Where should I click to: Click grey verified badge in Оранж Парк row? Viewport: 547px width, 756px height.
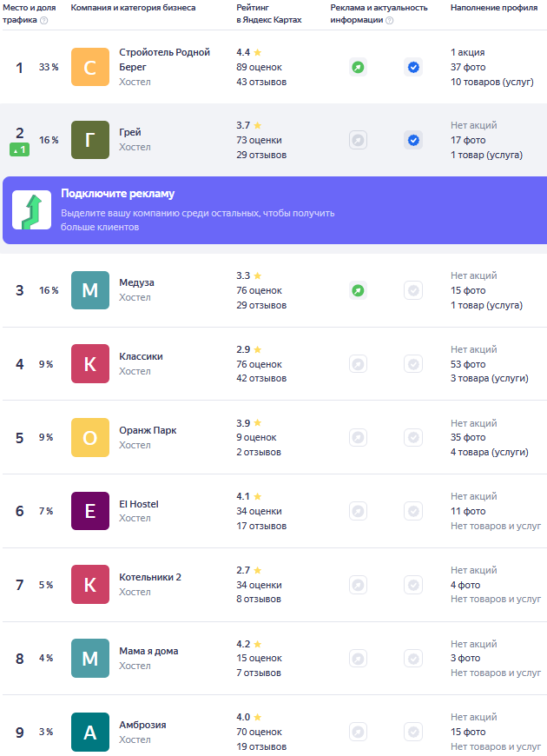413,437
